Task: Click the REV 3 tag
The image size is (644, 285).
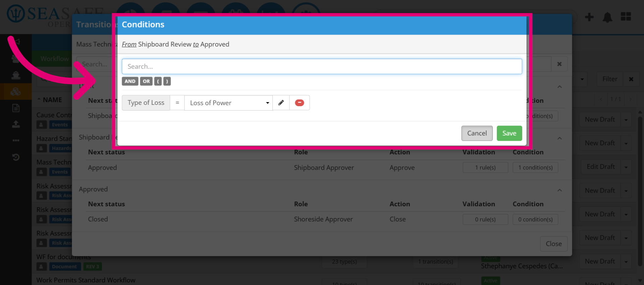Action: [93, 267]
